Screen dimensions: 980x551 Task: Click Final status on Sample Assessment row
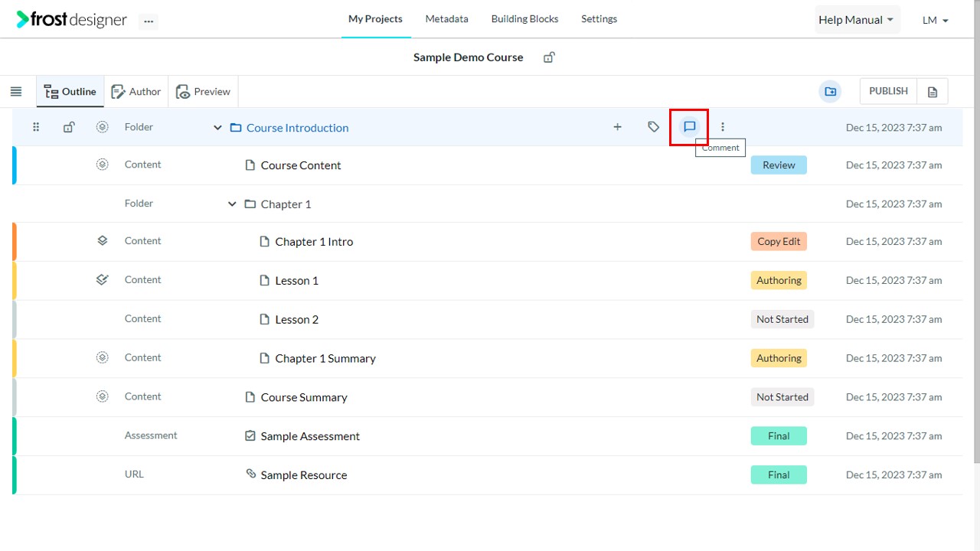tap(779, 436)
